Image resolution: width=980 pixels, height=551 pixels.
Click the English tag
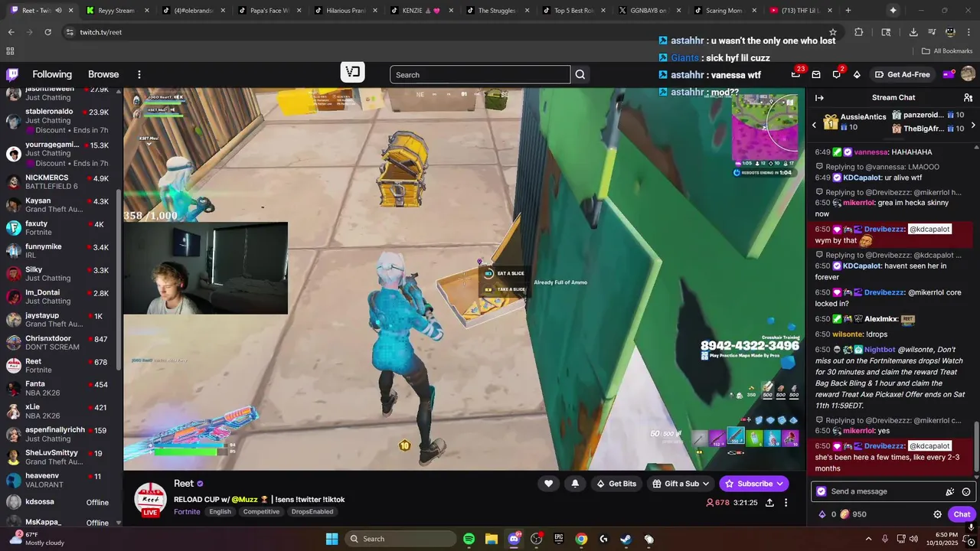220,512
